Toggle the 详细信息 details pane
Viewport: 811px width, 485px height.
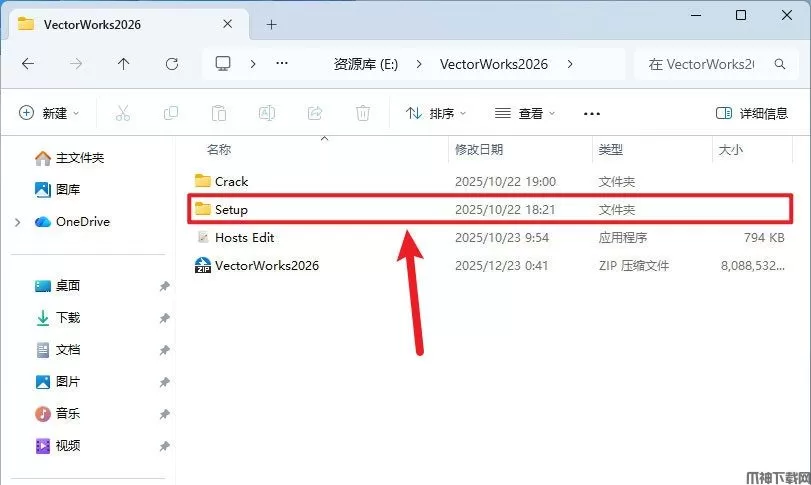point(752,113)
